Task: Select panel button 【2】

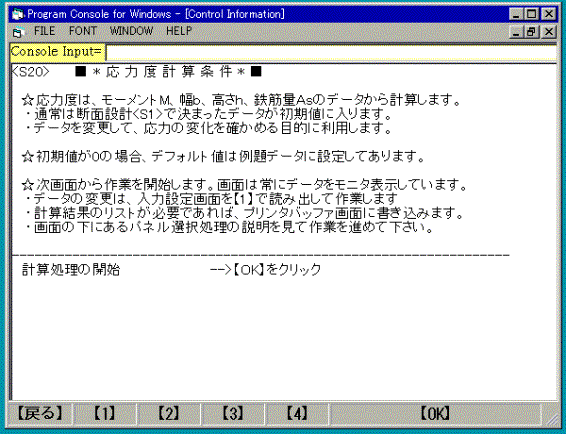Action: tap(169, 413)
